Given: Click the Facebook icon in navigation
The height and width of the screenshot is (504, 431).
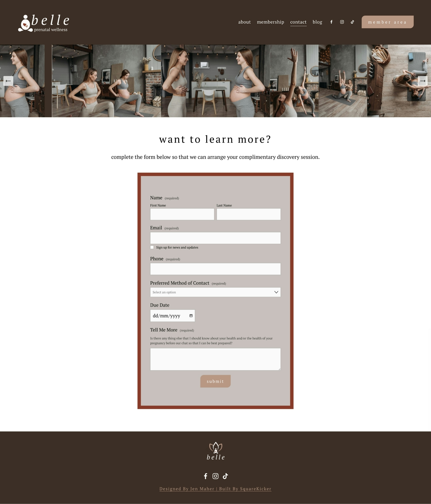Looking at the screenshot, I should (x=331, y=21).
